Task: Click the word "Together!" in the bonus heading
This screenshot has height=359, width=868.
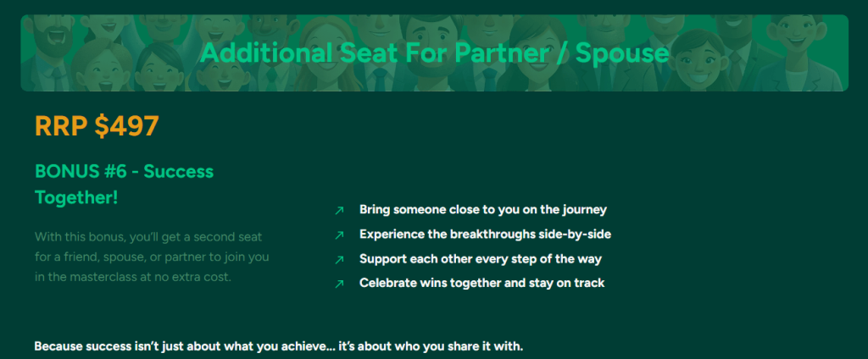Action: (x=76, y=197)
